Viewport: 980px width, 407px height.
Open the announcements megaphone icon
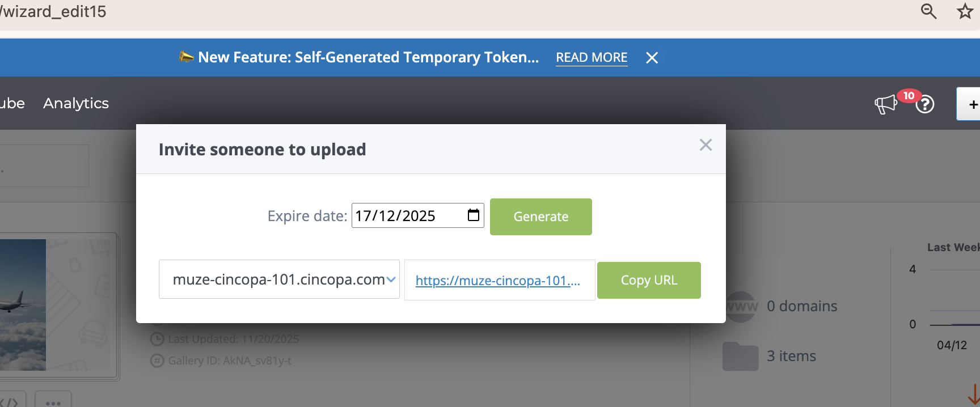tap(885, 104)
